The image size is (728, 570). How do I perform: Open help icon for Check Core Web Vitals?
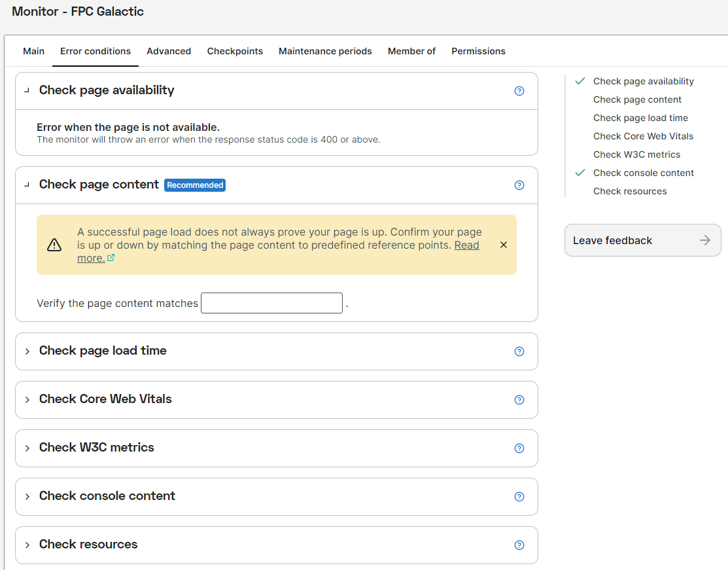point(519,400)
